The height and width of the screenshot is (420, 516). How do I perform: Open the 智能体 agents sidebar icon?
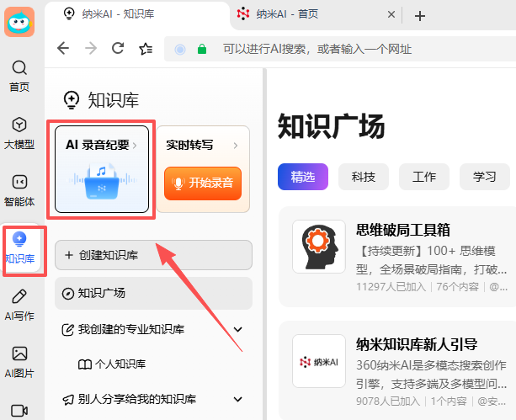point(19,189)
